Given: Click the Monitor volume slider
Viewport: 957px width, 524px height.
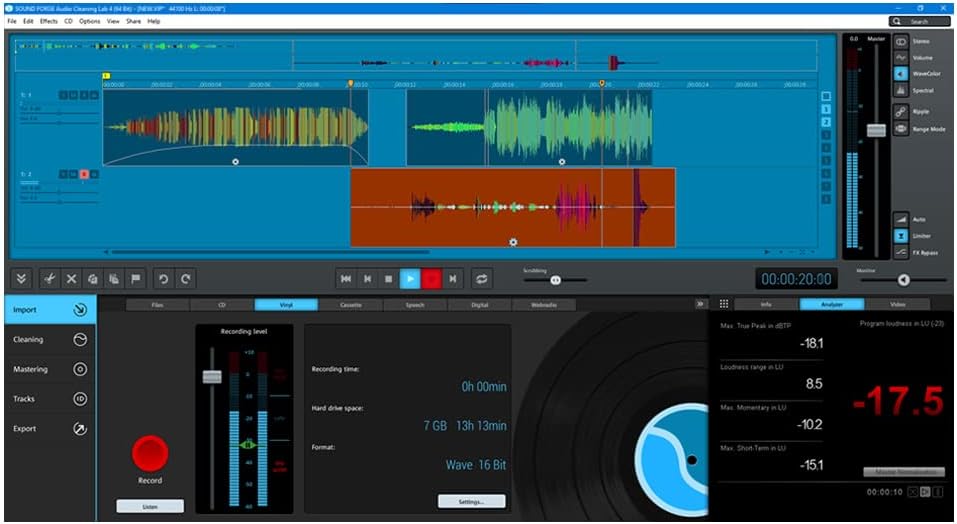Looking at the screenshot, I should click(904, 281).
